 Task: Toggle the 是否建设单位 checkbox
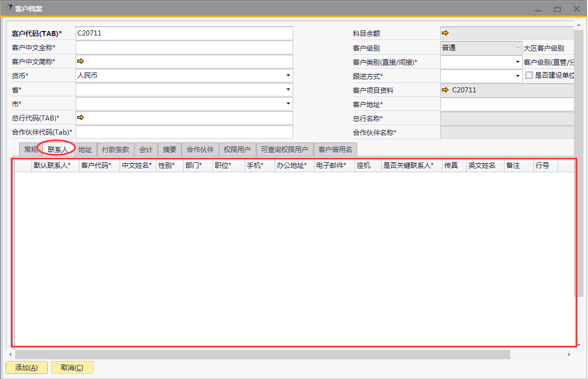pyautogui.click(x=529, y=75)
